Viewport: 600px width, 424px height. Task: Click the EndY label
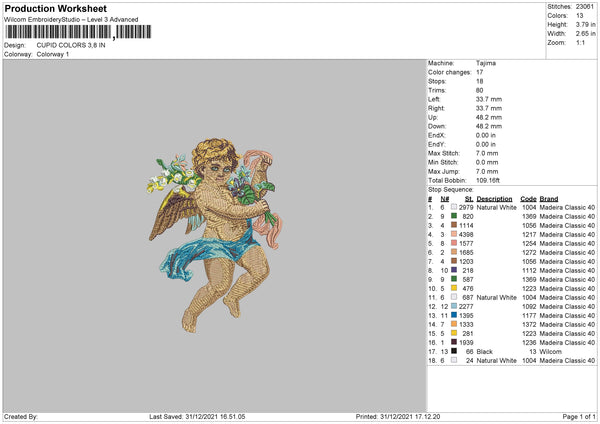click(x=437, y=144)
